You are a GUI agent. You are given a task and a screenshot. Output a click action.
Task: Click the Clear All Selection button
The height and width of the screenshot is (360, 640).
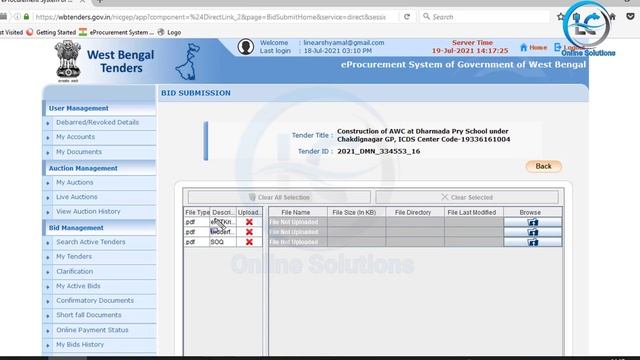coord(279,197)
